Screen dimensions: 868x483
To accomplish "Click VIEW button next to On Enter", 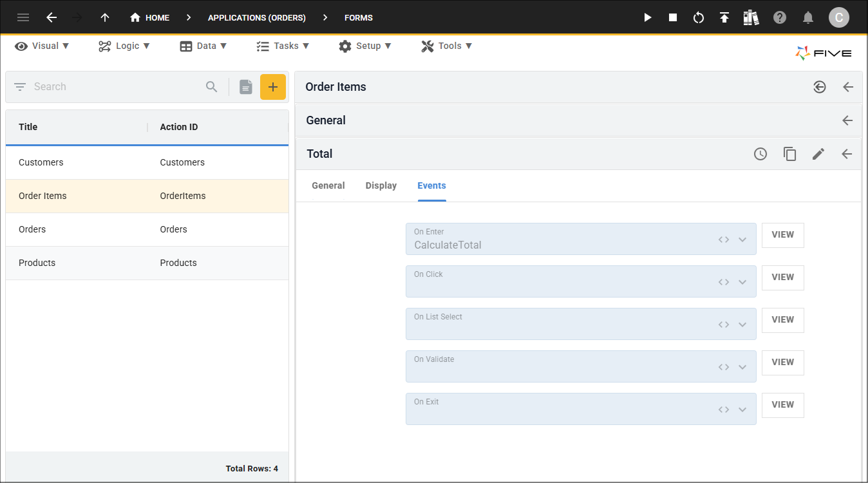I will (x=782, y=235).
